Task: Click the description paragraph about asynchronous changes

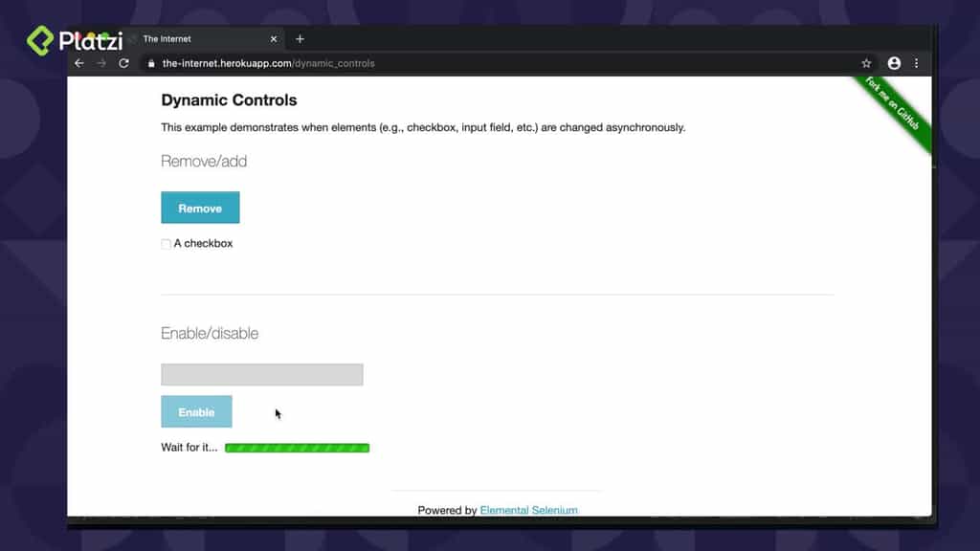Action: 423,127
